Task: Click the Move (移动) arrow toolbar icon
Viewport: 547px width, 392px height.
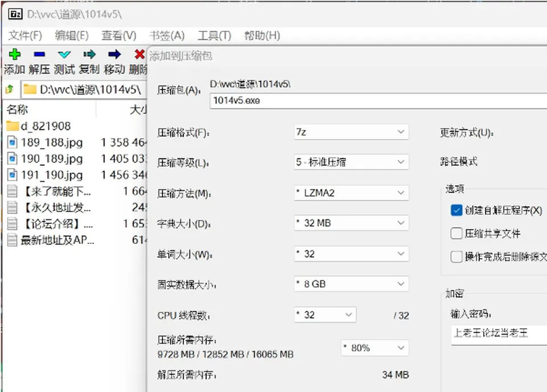Action: point(115,54)
